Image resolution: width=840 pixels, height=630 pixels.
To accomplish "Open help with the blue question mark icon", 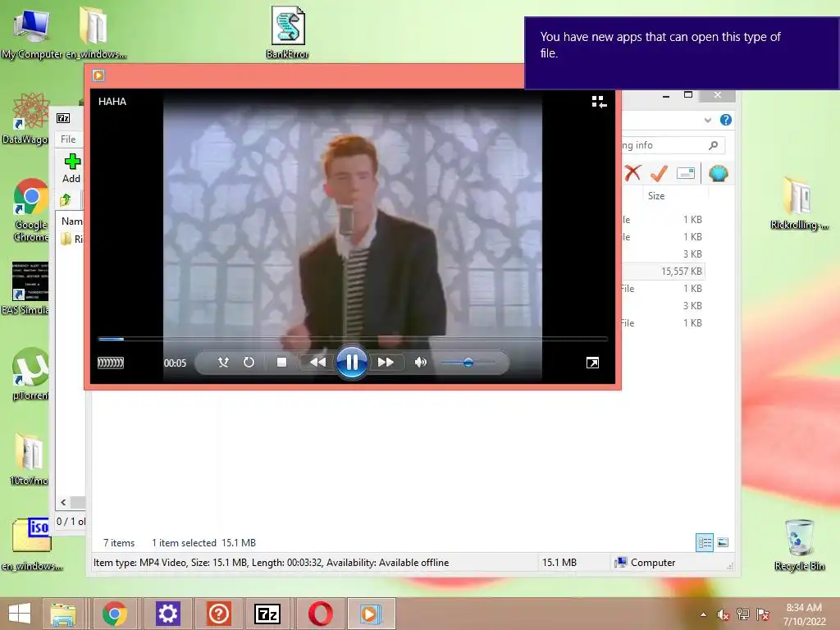I will coord(725,120).
